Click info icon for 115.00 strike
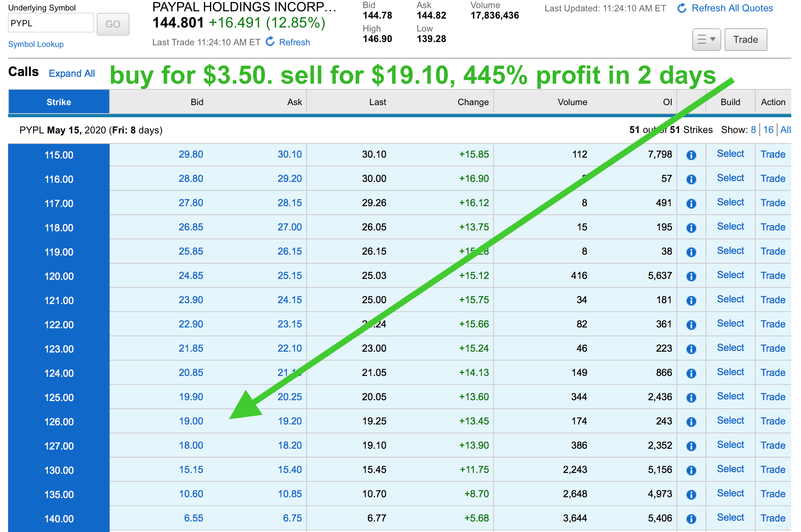801x532 pixels. click(691, 155)
